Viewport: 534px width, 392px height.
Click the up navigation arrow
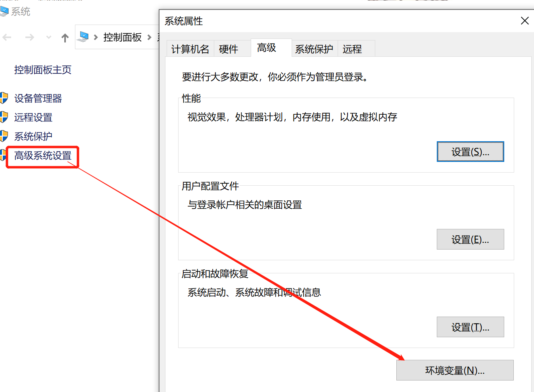(65, 37)
